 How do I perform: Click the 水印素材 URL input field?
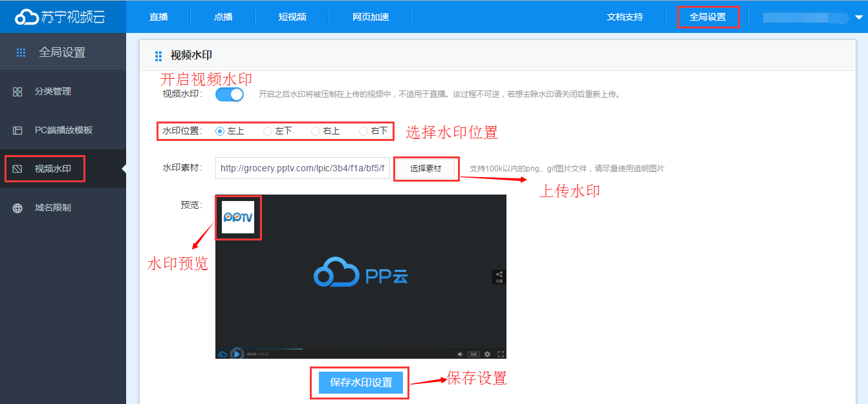pos(303,168)
